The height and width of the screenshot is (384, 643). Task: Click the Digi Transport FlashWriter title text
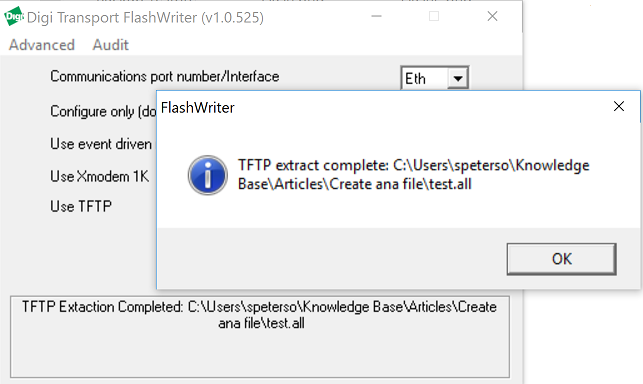(x=145, y=18)
